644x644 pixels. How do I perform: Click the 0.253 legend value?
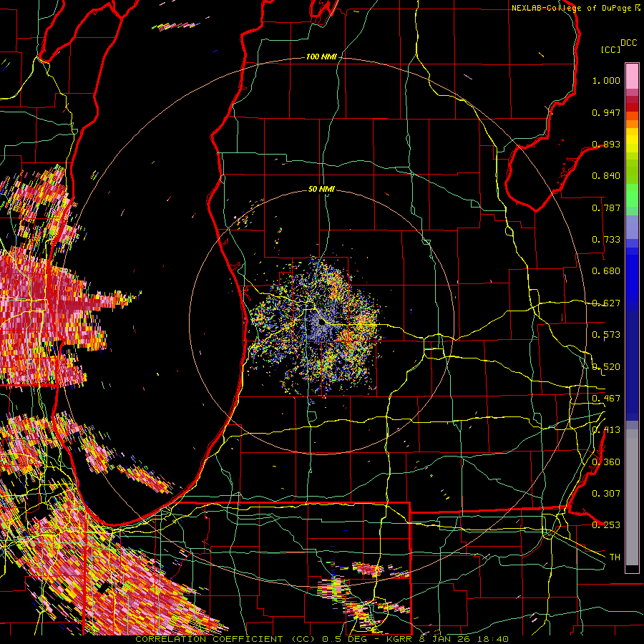tap(606, 525)
